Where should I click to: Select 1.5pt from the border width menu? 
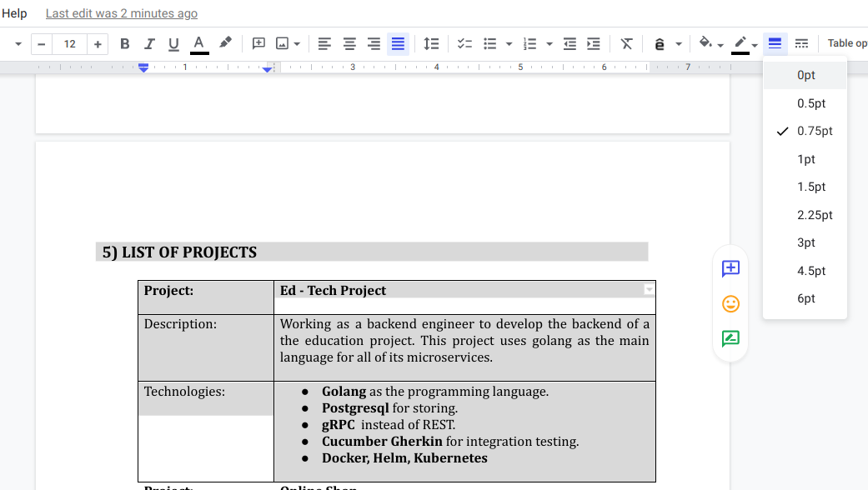click(x=811, y=187)
